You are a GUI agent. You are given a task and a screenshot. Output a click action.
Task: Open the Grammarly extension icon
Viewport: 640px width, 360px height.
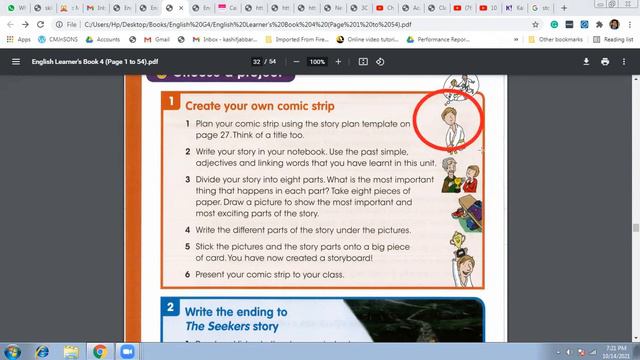(554, 24)
